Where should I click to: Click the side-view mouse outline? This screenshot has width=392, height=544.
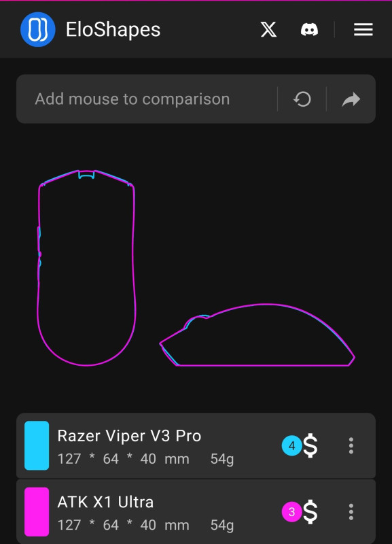tap(257, 335)
